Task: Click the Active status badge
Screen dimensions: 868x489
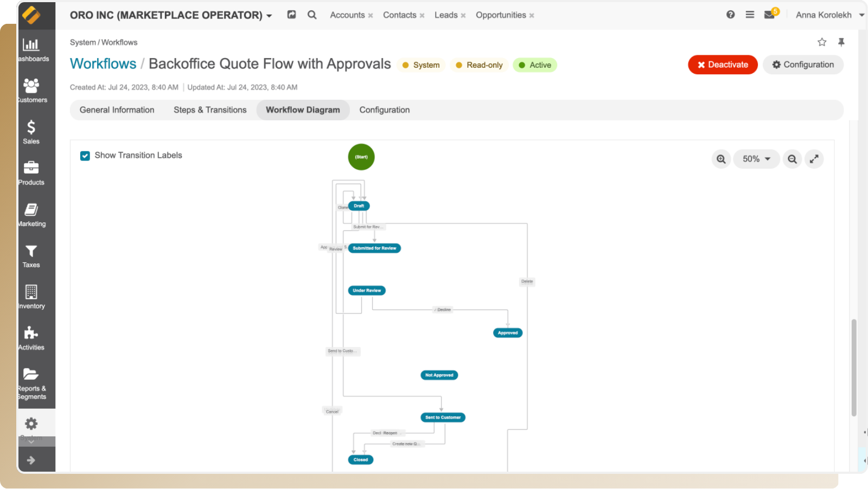Action: click(x=535, y=65)
